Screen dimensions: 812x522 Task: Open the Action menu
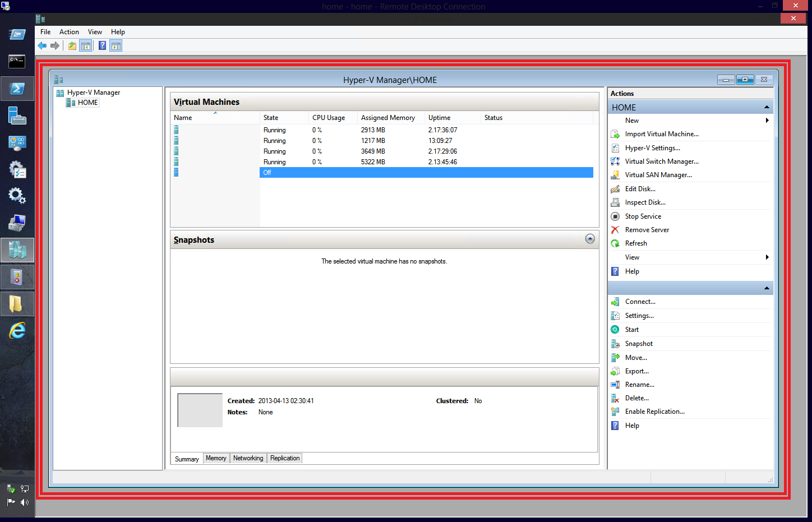coord(69,32)
